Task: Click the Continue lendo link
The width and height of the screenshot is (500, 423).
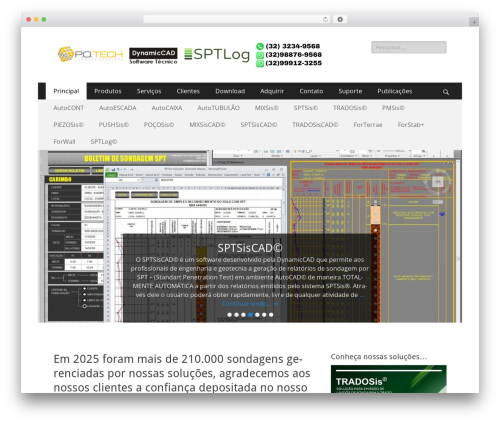Action: (x=250, y=304)
